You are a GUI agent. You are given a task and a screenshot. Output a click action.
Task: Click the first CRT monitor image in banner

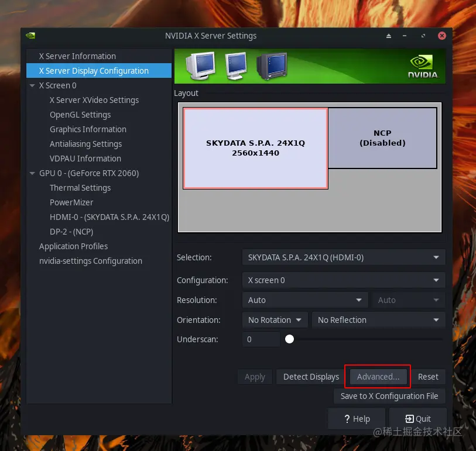(201, 66)
